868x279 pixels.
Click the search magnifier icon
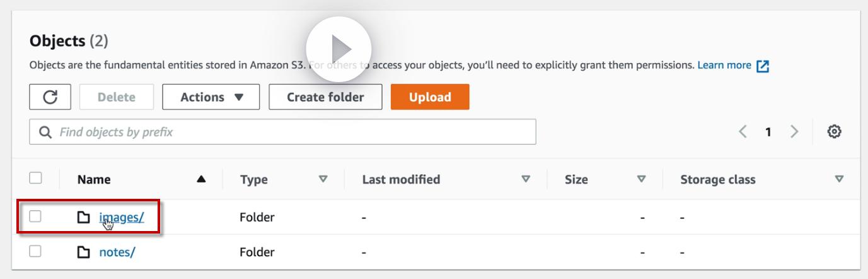click(45, 132)
